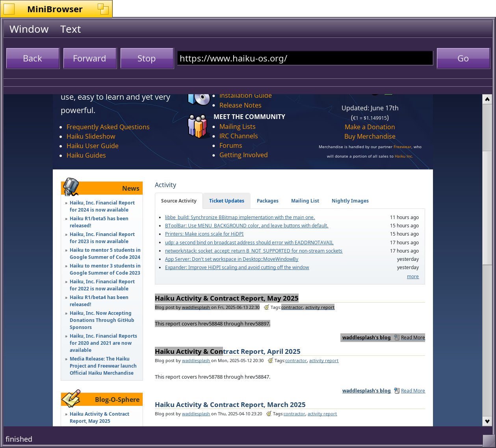The height and width of the screenshot is (448, 496).
Task: Click the vertical scrollbar thumb
Action: coord(487,208)
